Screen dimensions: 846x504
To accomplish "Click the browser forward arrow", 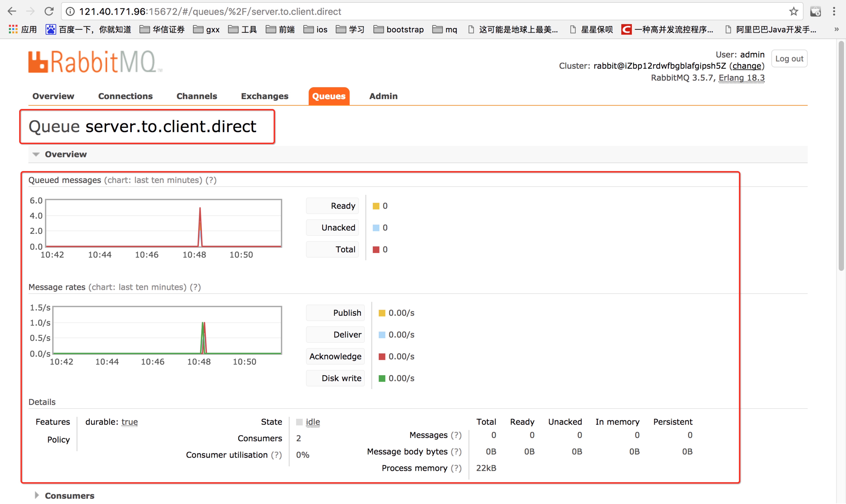I will [x=30, y=11].
